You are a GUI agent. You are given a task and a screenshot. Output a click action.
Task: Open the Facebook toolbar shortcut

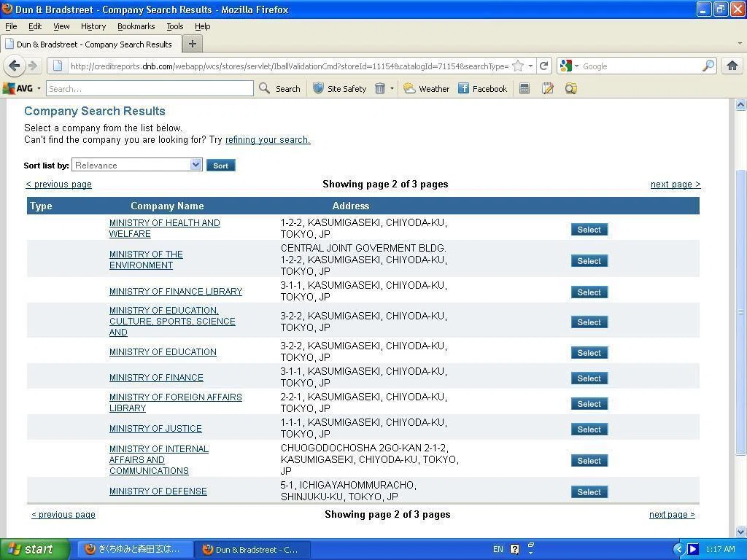483,88
